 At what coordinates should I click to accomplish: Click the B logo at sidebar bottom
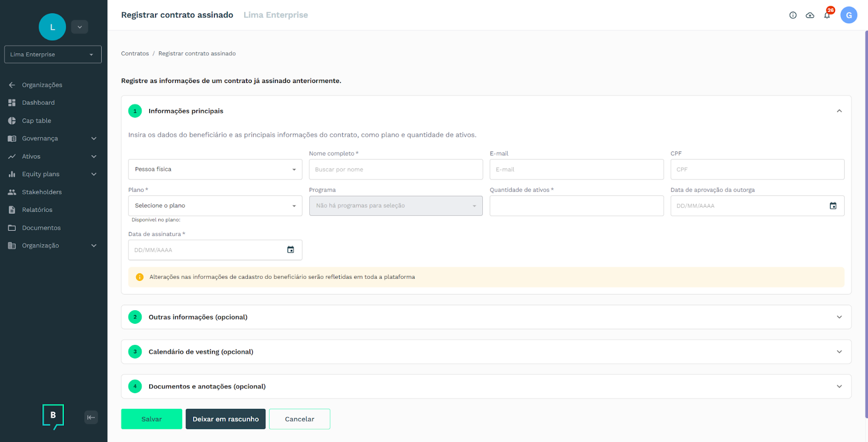[x=53, y=416]
